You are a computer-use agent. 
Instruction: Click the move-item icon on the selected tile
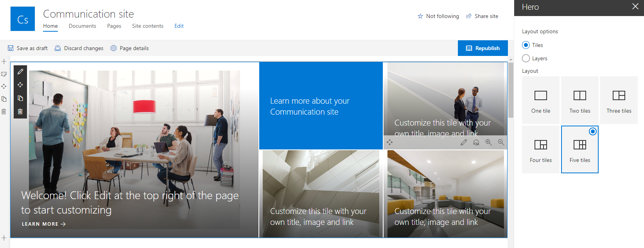(x=390, y=142)
